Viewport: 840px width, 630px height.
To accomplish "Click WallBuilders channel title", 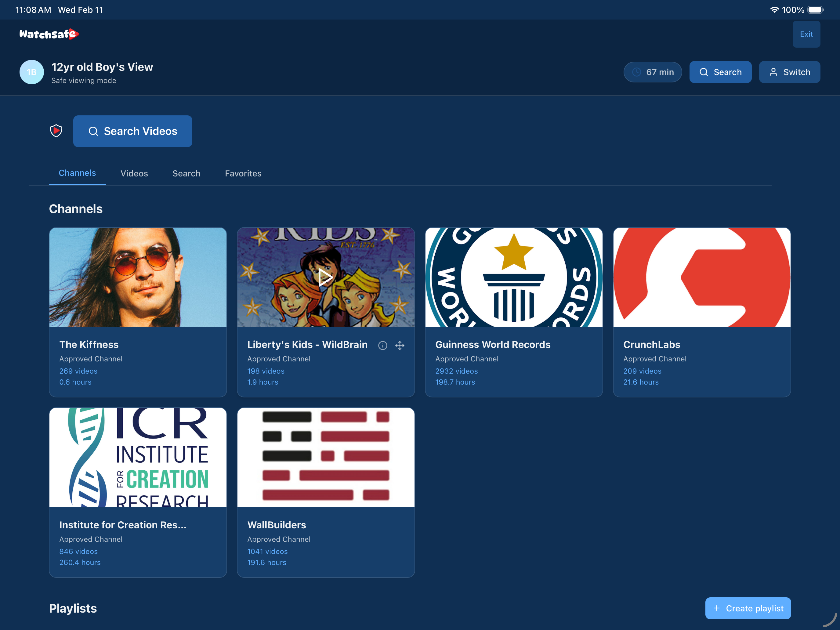I will coord(277,525).
